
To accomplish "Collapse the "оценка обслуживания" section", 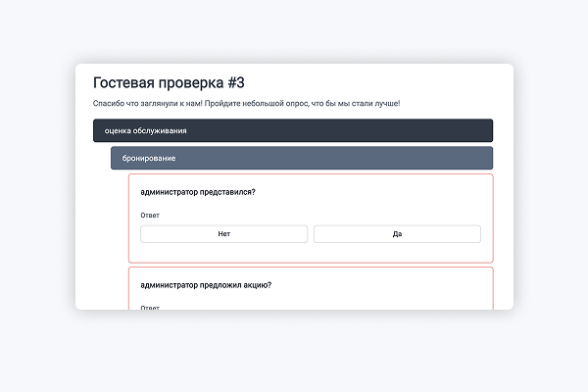I will click(x=293, y=130).
